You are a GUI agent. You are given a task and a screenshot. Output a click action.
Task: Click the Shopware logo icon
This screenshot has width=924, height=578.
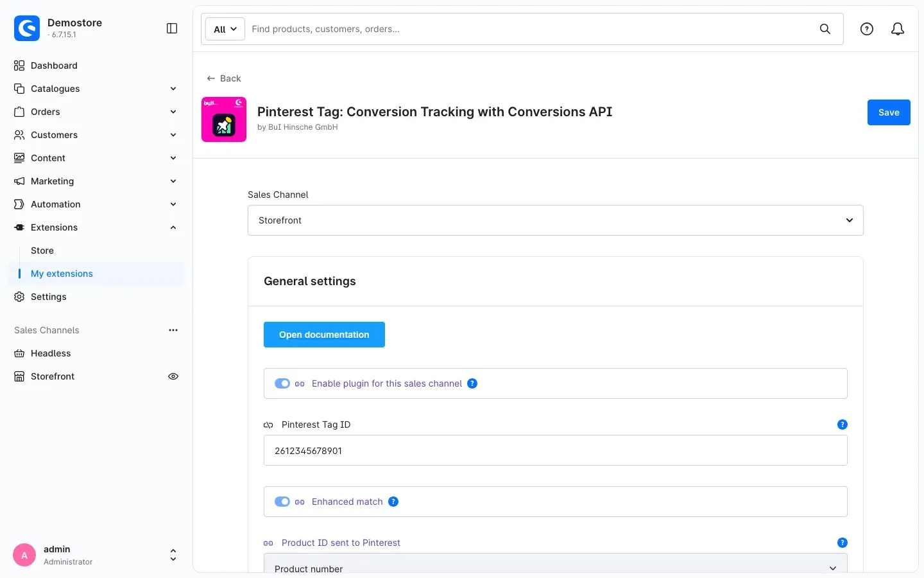[27, 28]
